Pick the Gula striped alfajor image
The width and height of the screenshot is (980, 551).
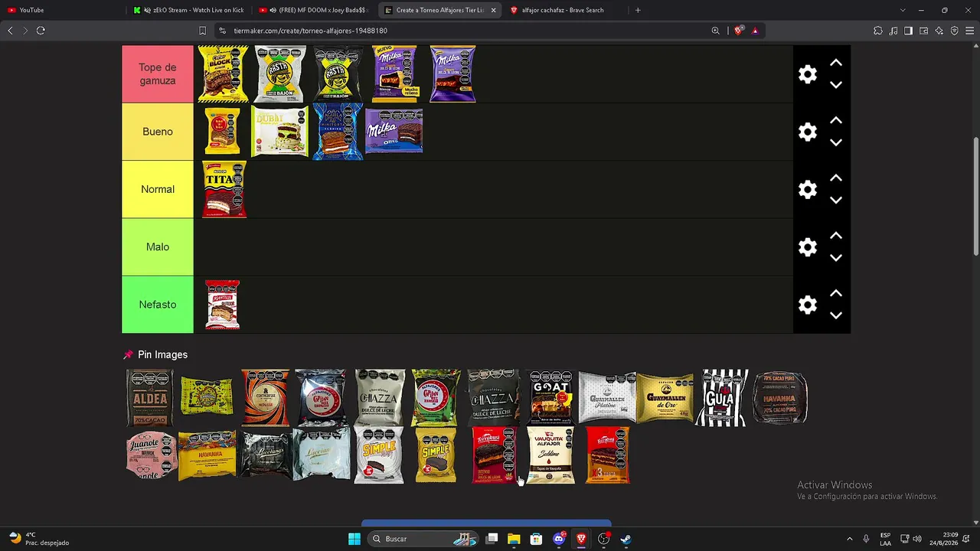[x=722, y=398]
